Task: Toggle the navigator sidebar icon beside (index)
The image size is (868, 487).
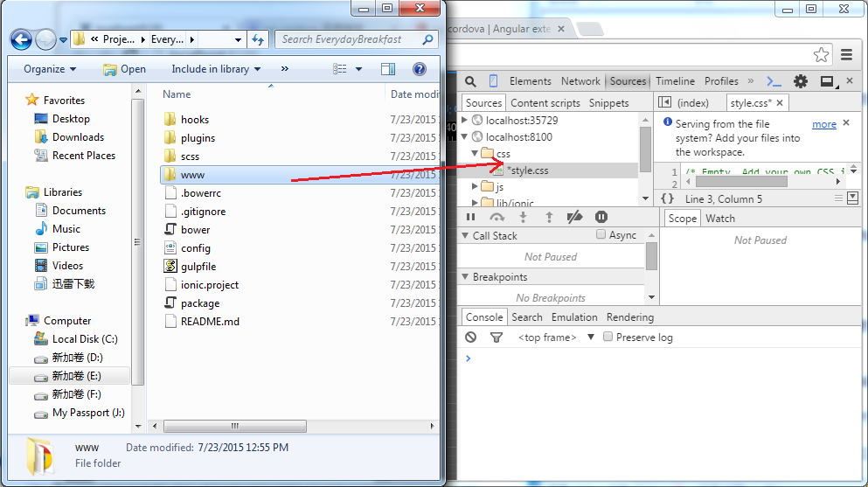Action: [x=664, y=102]
